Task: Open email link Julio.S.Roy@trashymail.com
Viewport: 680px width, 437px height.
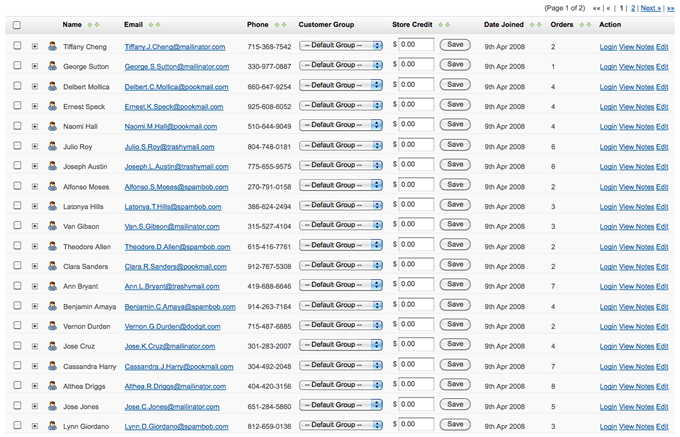Action: coord(170,147)
